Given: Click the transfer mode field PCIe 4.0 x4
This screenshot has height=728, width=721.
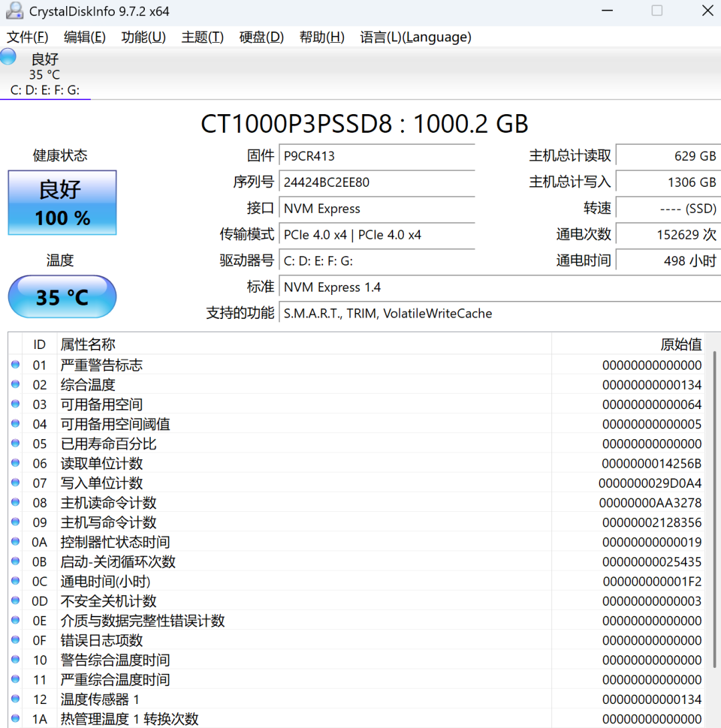Looking at the screenshot, I should (377, 234).
